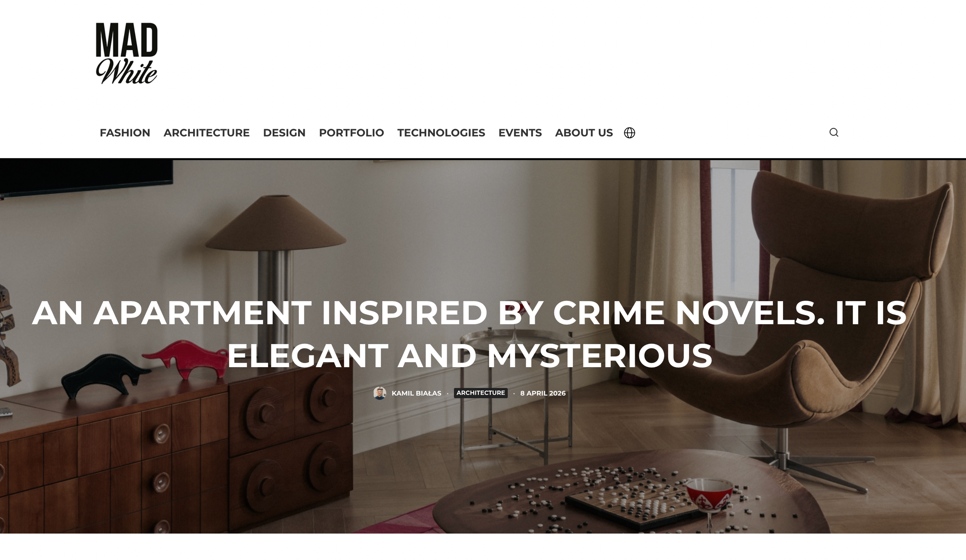Open the search magnifier icon
The image size is (966, 560).
(834, 132)
